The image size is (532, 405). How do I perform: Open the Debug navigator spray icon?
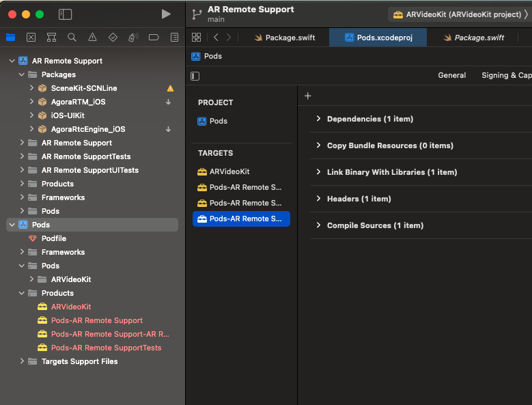pyautogui.click(x=133, y=38)
